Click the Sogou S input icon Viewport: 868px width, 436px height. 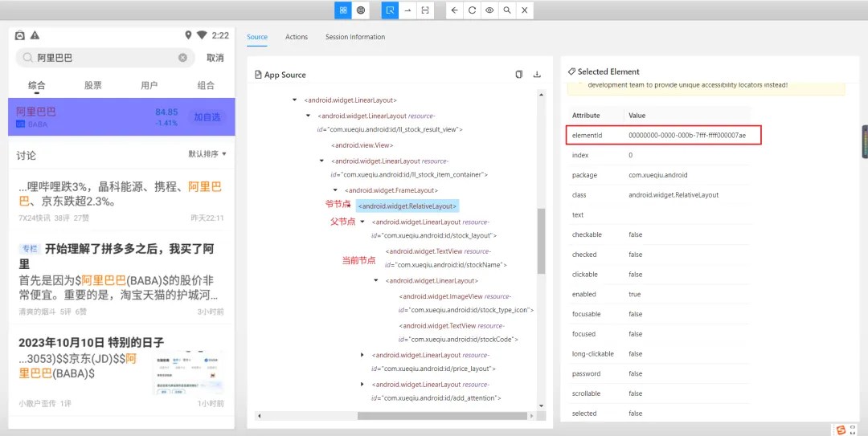(841, 430)
